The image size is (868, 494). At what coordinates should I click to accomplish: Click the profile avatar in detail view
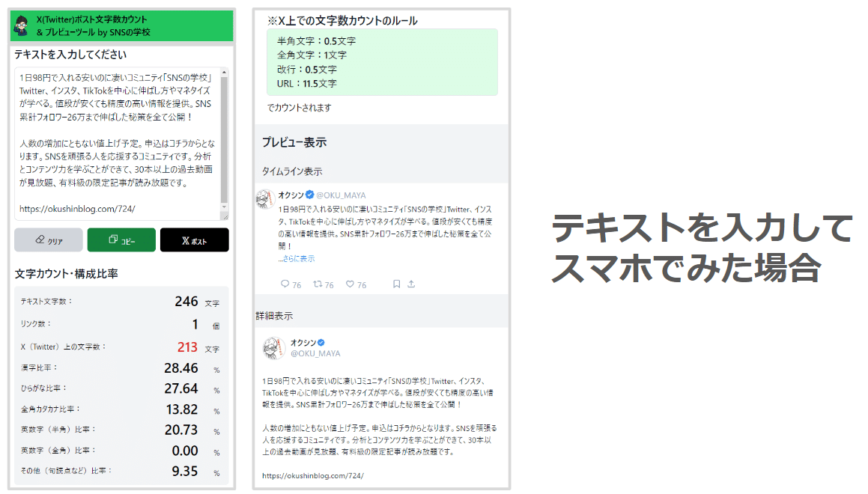[x=273, y=349]
